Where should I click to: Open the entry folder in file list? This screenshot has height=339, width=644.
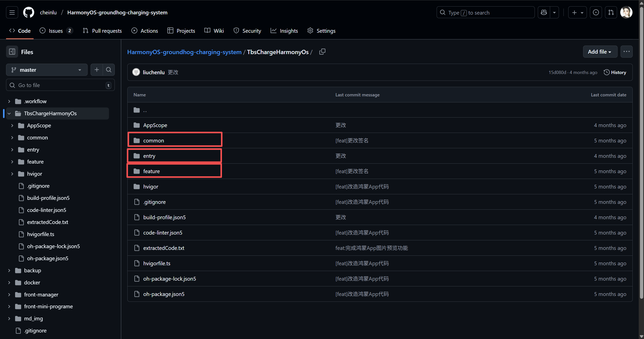click(x=149, y=156)
